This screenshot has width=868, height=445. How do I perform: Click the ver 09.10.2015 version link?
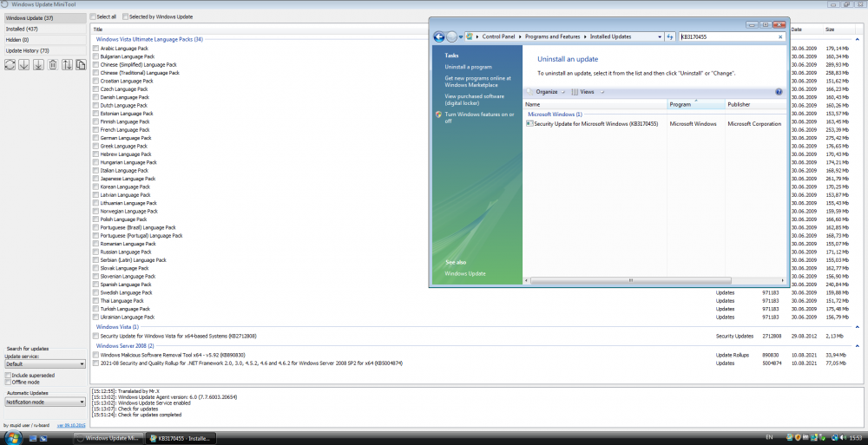point(71,425)
